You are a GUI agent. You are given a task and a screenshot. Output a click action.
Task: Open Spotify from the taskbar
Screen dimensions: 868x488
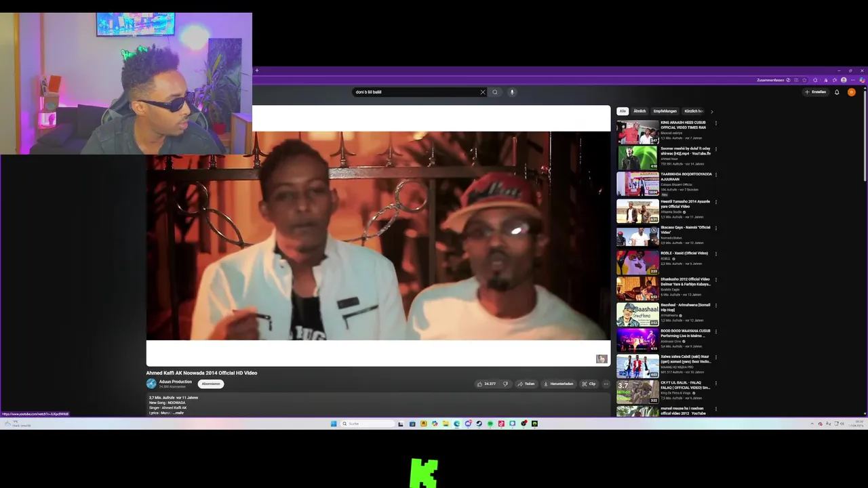(x=490, y=424)
